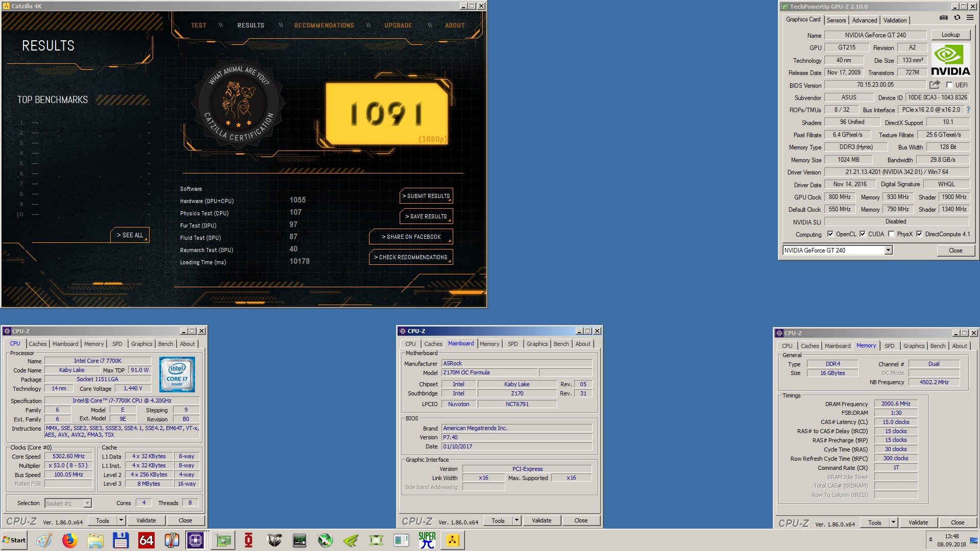The width and height of the screenshot is (980, 551).
Task: Click the green sphere arrow taskbar icon
Action: pos(325,540)
